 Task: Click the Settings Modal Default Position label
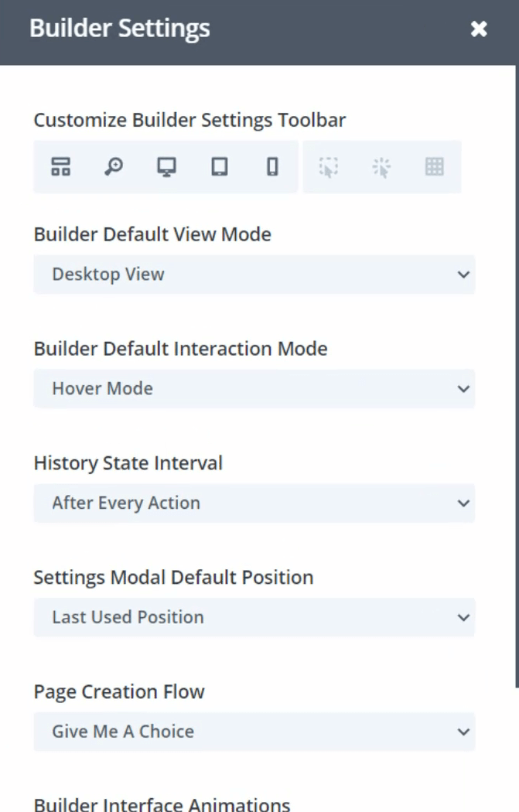click(x=173, y=578)
